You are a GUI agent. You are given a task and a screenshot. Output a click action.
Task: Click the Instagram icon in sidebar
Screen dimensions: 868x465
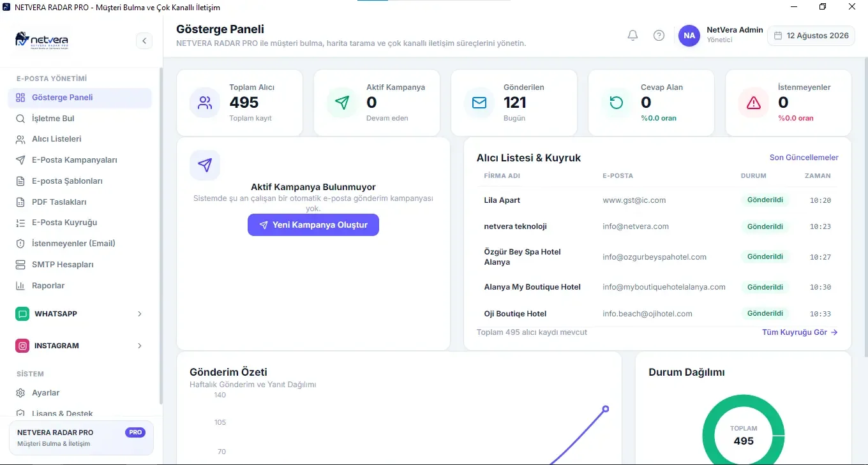tap(23, 346)
